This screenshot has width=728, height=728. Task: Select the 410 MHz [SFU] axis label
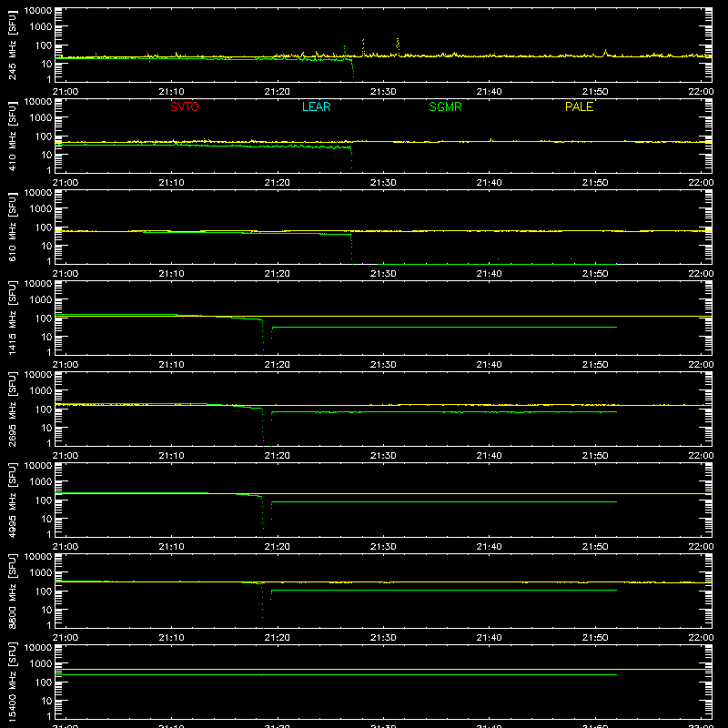12,136
